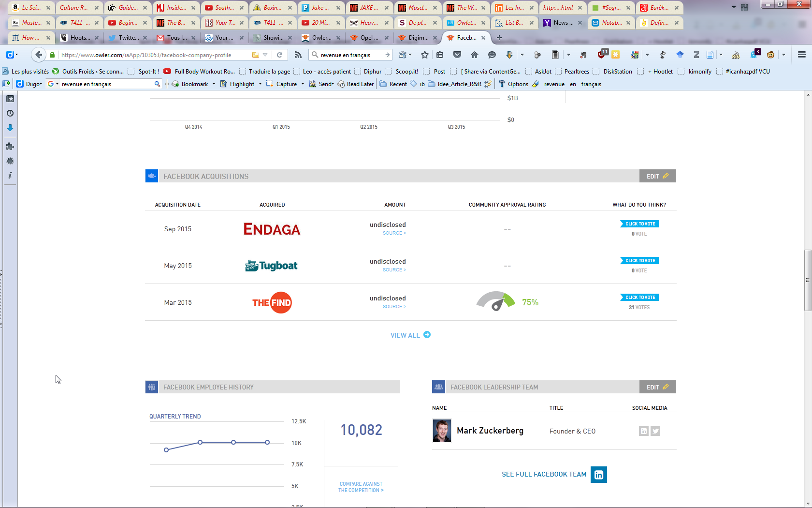The image size is (812, 508).
Task: Open the Google search engine dropdown
Action: tap(52, 84)
